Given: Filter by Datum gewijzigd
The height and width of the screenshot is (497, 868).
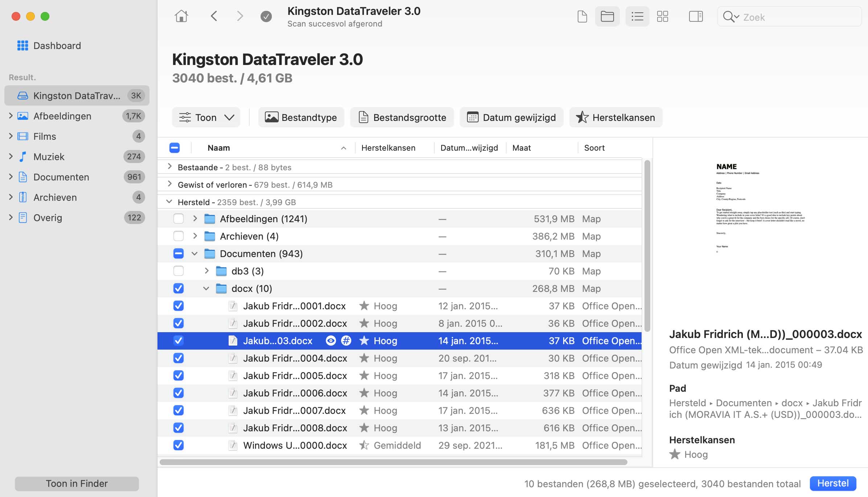Looking at the screenshot, I should tap(512, 117).
